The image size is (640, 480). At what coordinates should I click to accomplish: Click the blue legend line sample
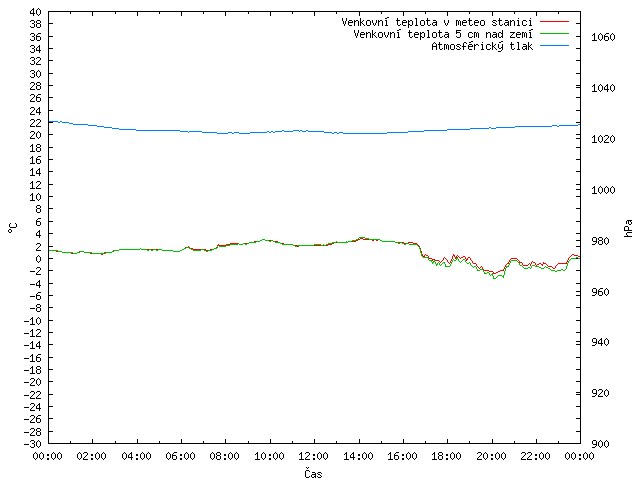(554, 46)
